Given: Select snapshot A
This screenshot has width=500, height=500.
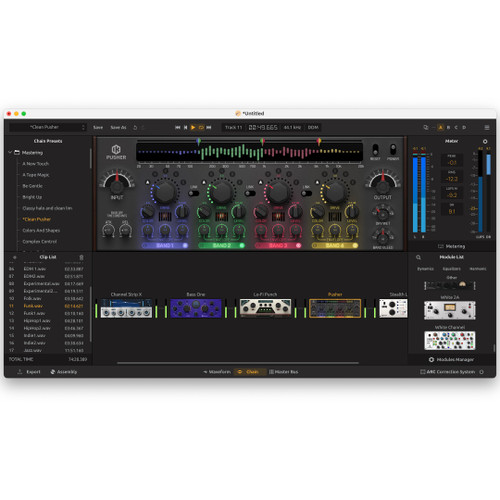Looking at the screenshot, I should tap(440, 127).
